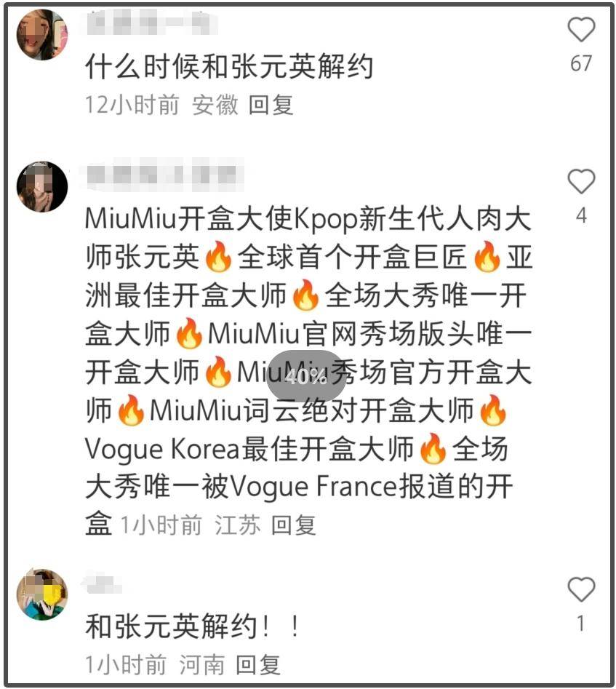Reply to the Anhui user's comment
Image resolution: width=616 pixels, height=689 pixels.
(271, 105)
